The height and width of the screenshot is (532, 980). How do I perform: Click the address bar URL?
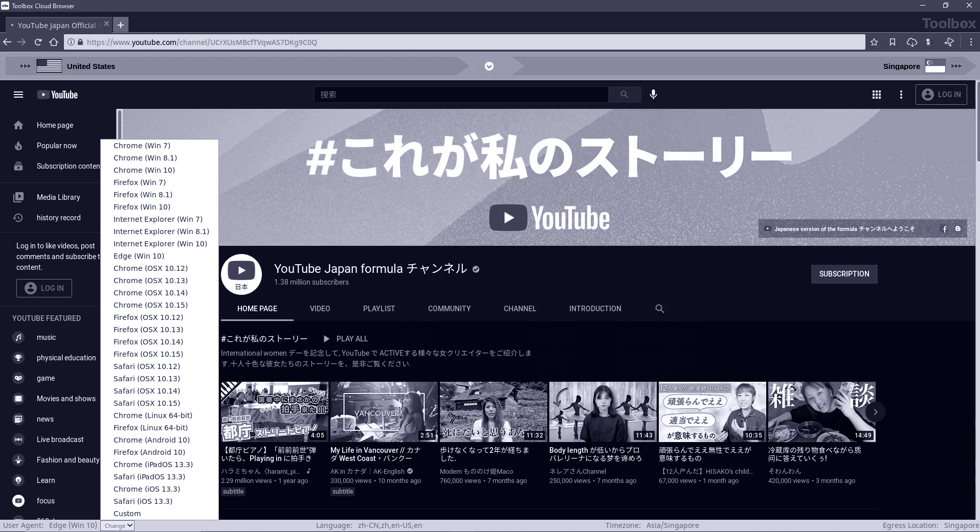tap(202, 42)
